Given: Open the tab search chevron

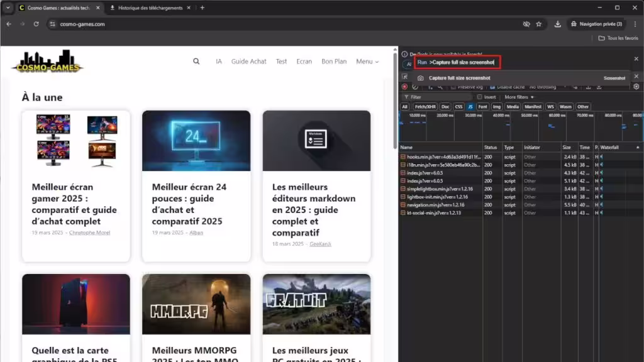Looking at the screenshot, I should pyautogui.click(x=8, y=8).
